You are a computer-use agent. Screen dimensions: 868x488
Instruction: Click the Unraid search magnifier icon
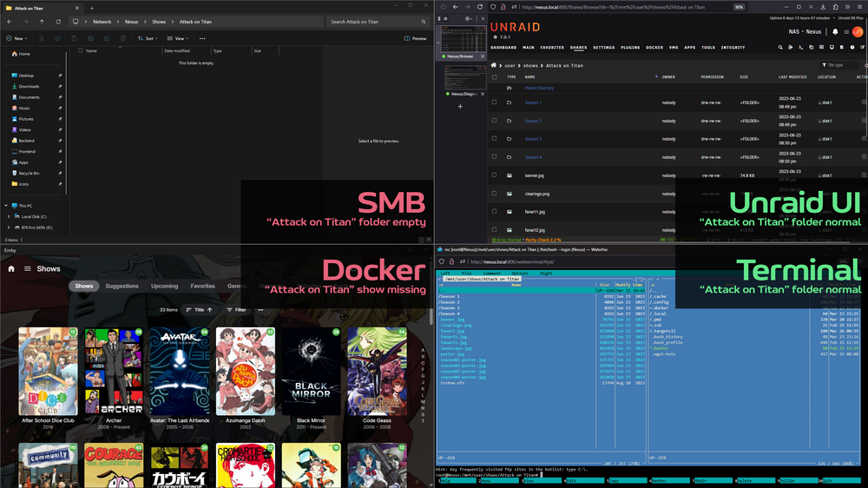click(x=780, y=48)
